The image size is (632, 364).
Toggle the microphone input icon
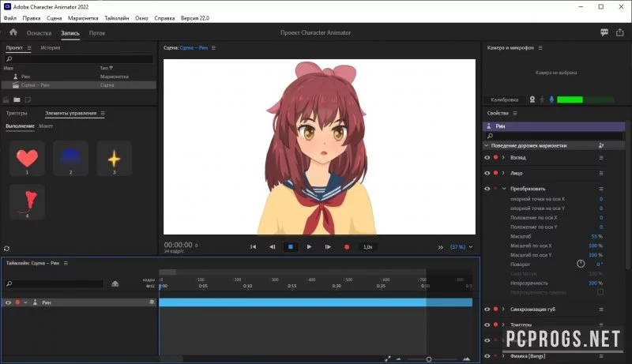(x=551, y=99)
